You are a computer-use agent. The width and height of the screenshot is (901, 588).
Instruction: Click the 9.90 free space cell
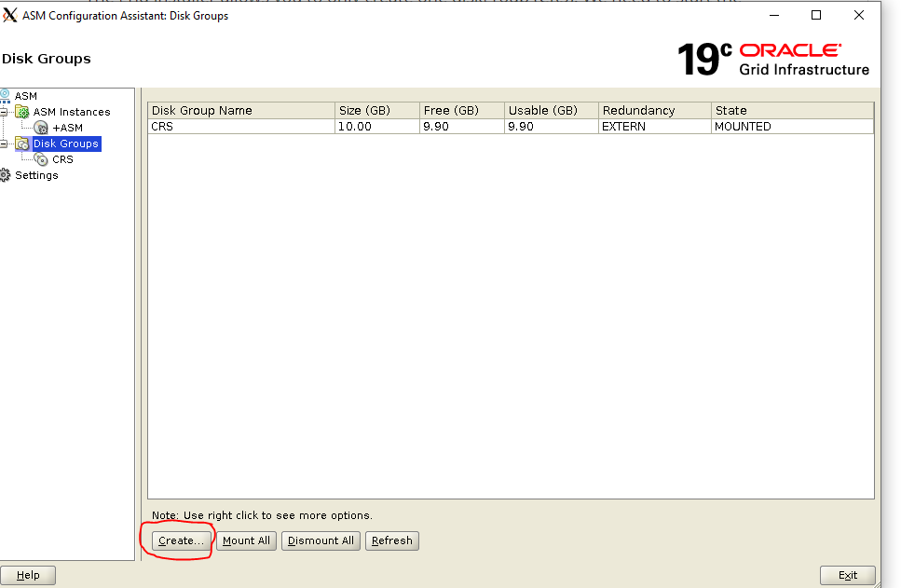click(462, 127)
